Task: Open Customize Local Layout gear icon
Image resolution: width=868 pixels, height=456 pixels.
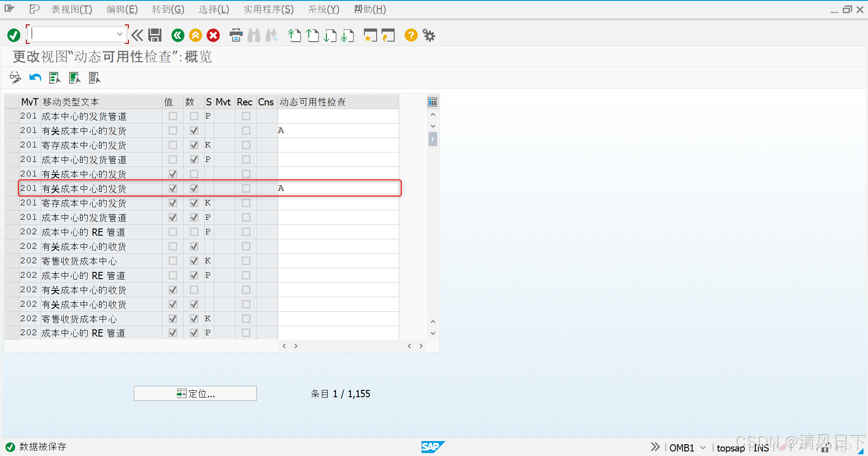Action: 429,35
